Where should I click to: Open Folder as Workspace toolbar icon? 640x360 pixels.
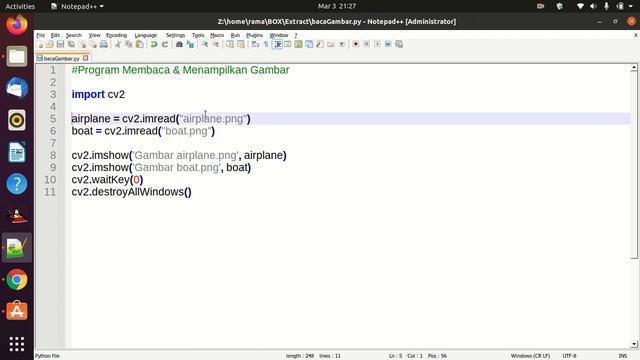[x=331, y=44]
